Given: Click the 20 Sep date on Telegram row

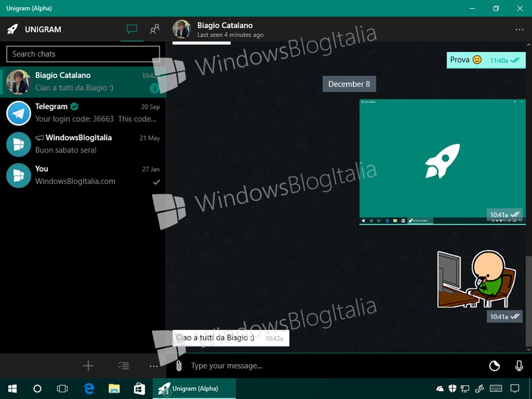Looking at the screenshot, I should click(150, 107).
